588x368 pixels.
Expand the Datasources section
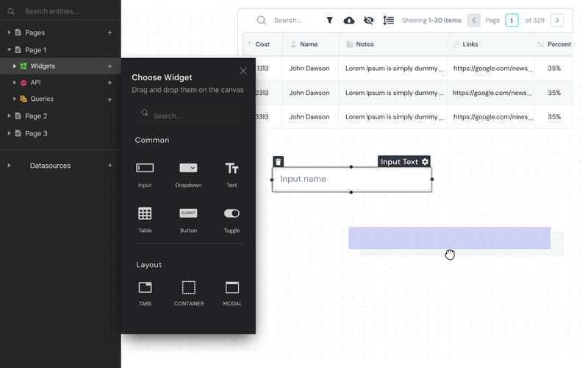(x=9, y=165)
